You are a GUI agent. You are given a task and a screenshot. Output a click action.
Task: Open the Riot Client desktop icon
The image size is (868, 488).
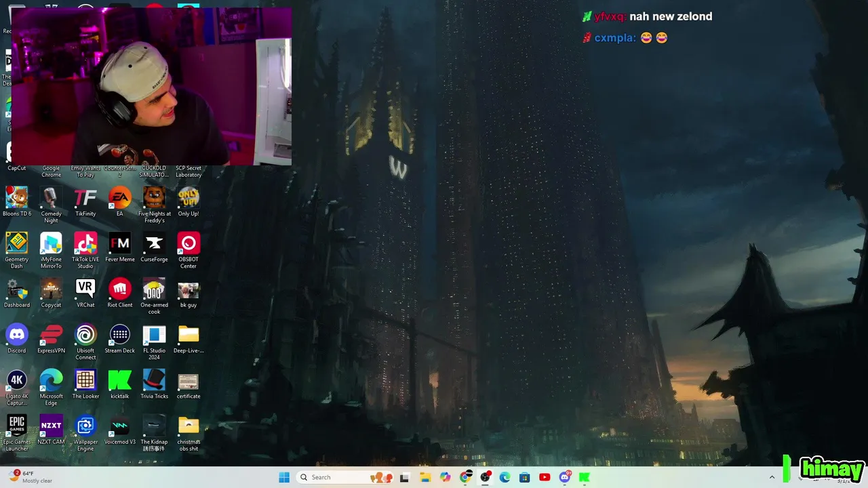coord(120,293)
